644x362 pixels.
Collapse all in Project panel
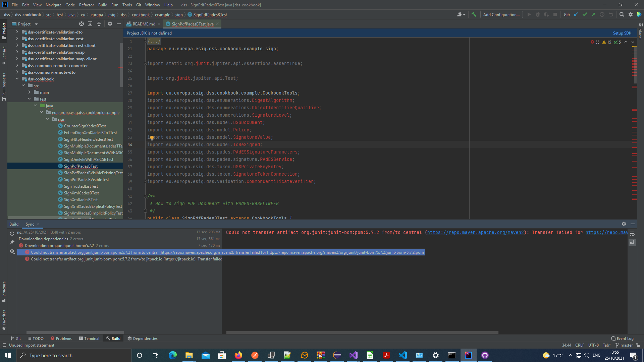coord(99,24)
